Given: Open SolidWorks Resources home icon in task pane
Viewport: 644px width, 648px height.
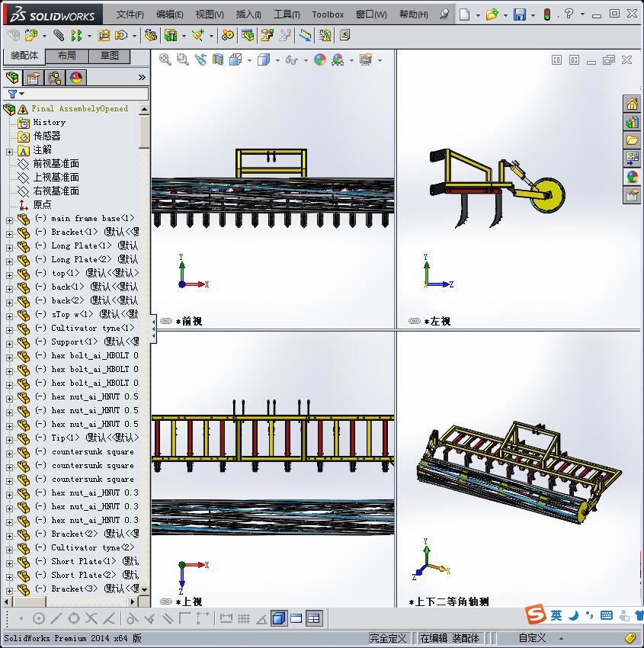Looking at the screenshot, I should (x=632, y=104).
